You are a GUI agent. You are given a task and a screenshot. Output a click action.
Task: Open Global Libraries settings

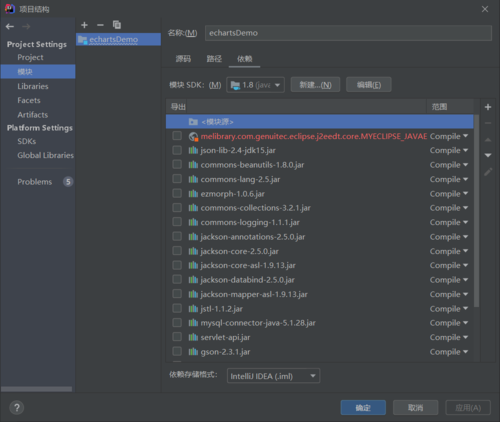(x=45, y=155)
